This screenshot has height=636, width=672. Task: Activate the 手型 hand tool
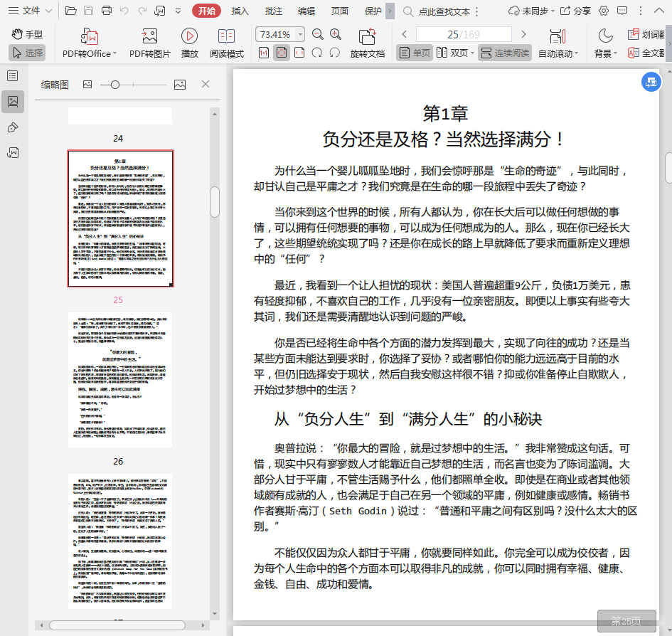pos(27,34)
